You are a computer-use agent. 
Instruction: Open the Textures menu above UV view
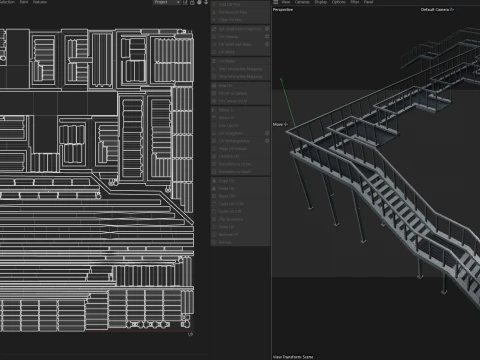40,2
